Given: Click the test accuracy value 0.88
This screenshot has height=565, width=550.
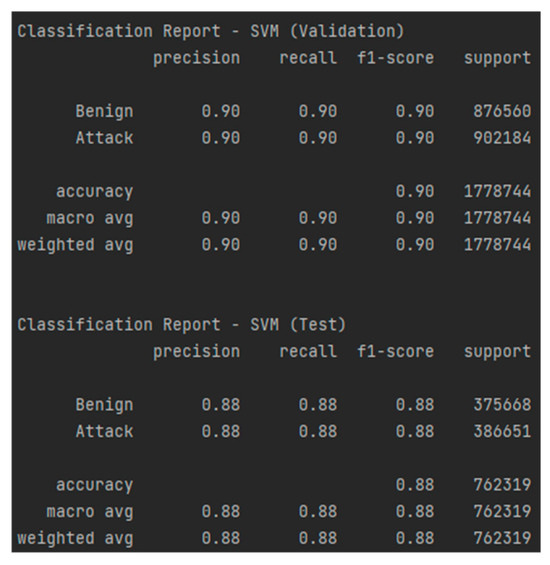Looking at the screenshot, I should (x=415, y=485).
